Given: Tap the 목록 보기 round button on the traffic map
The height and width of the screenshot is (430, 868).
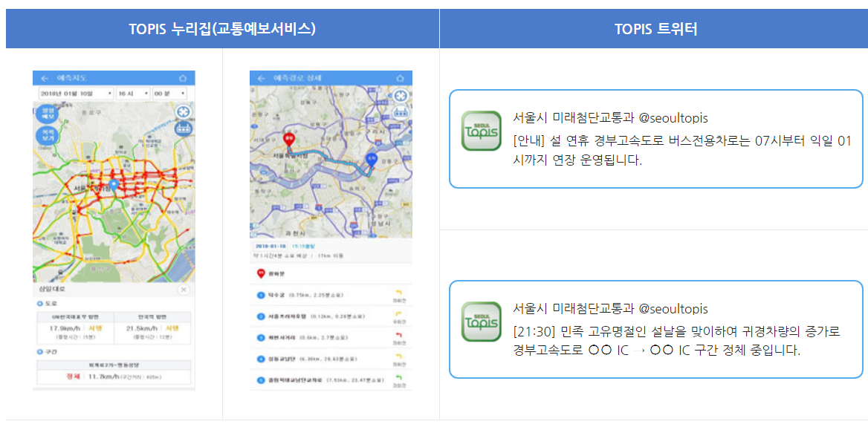Looking at the screenshot, I should 47,136.
